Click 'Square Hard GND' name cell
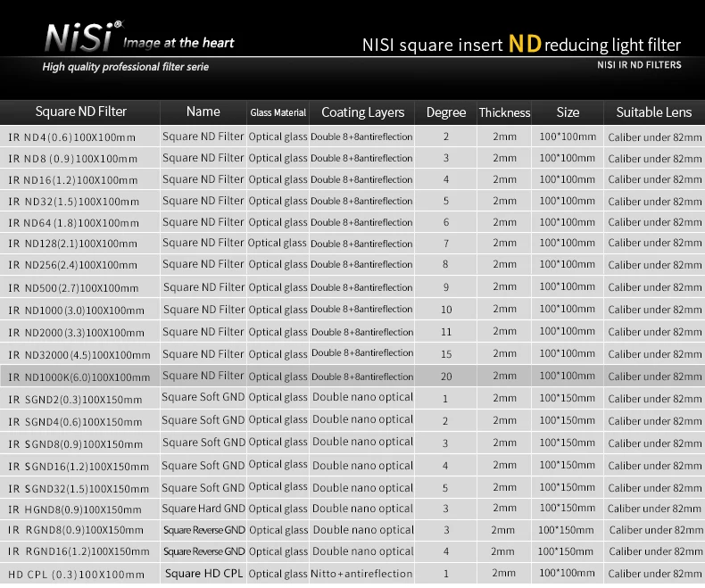Viewport: 705px width, 588px height. [203, 509]
